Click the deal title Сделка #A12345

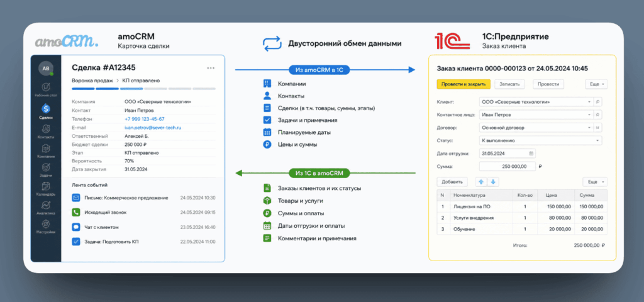(x=104, y=67)
